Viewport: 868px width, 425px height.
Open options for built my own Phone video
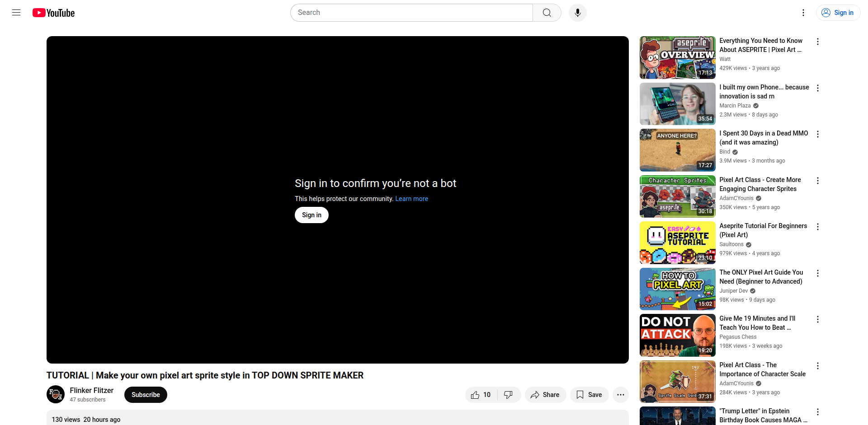pyautogui.click(x=817, y=88)
